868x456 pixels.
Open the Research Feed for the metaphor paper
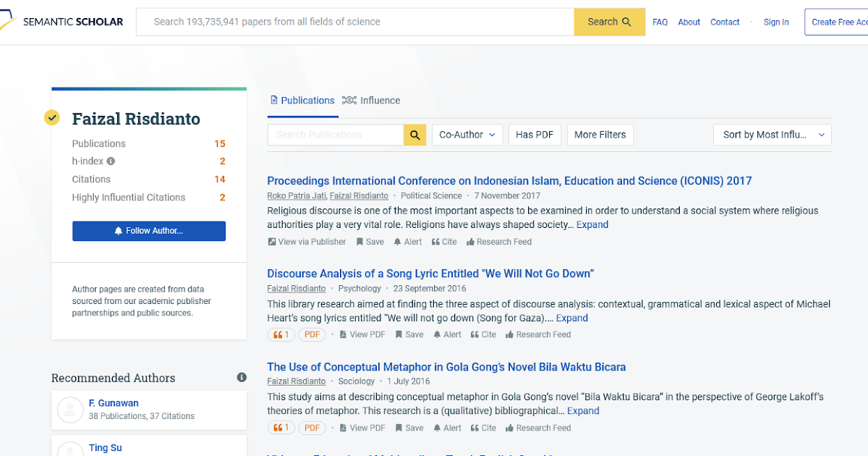538,427
